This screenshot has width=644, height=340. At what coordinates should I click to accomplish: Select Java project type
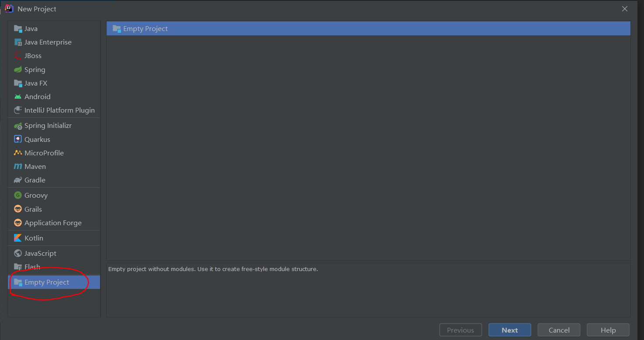(x=54, y=29)
